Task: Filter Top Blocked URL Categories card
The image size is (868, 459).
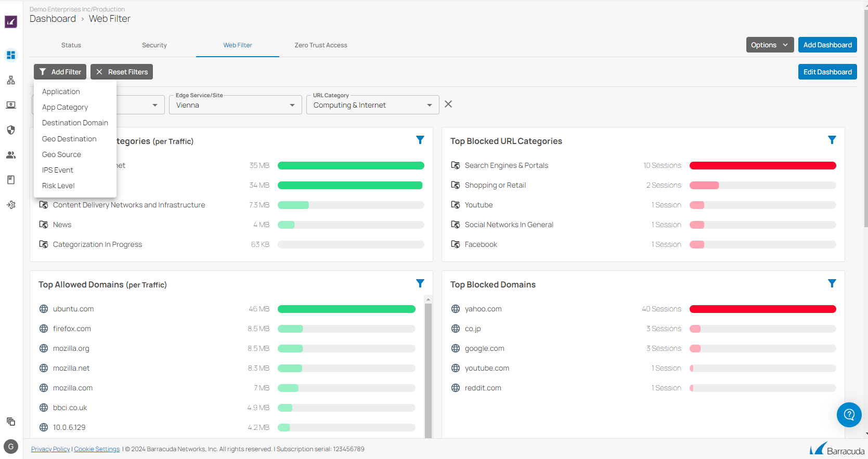Action: pos(832,140)
